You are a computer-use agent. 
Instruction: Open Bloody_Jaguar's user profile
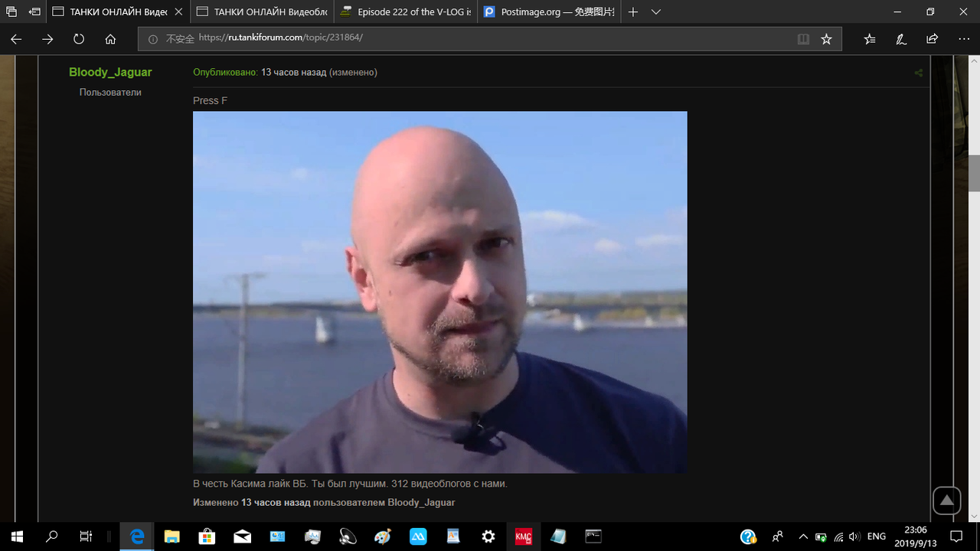110,71
